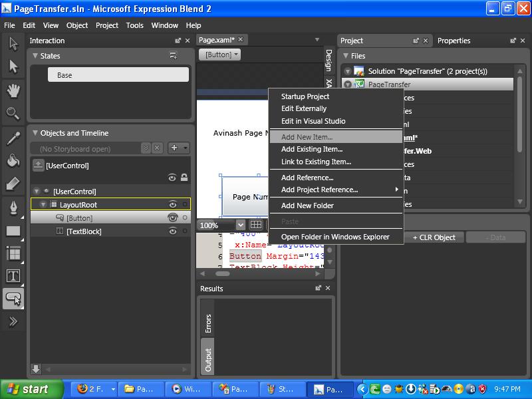Select the Direct Selection tool
Viewport: 532px width, 399px height.
(x=13, y=66)
